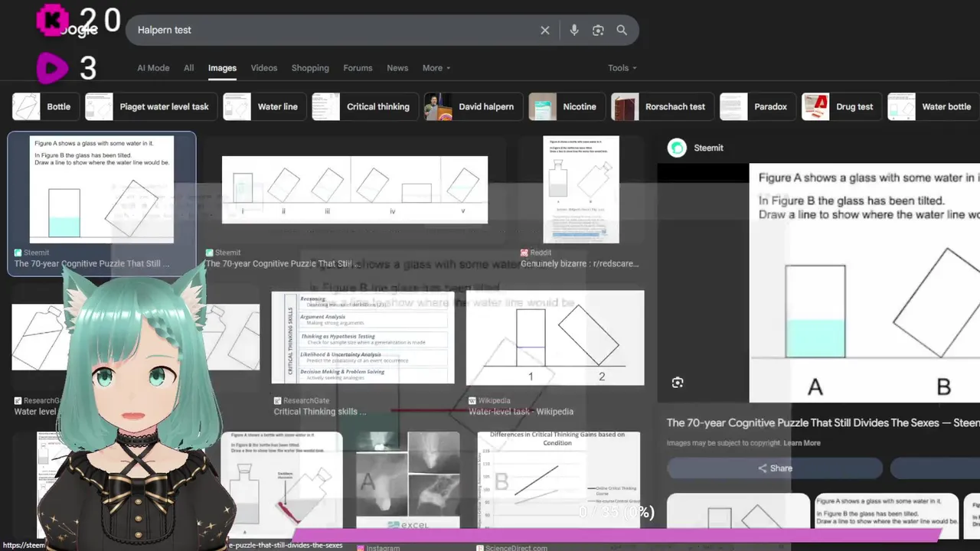Start voice search with the microphone icon
The width and height of the screenshot is (980, 551).
click(574, 30)
